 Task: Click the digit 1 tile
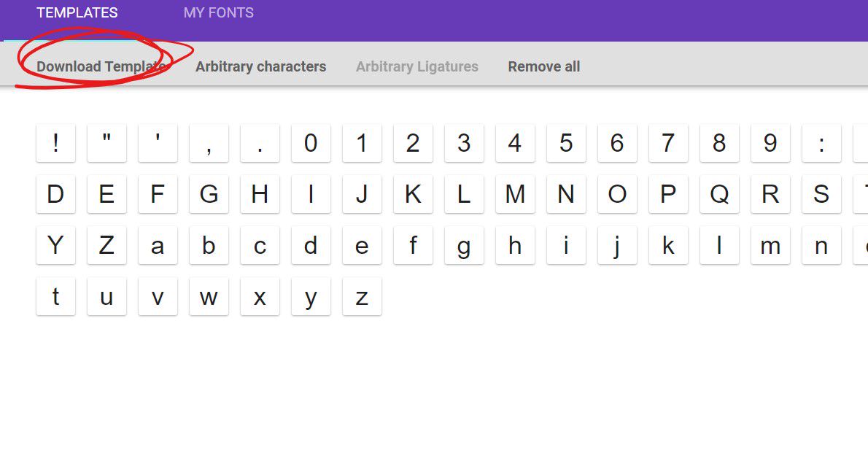(x=362, y=143)
